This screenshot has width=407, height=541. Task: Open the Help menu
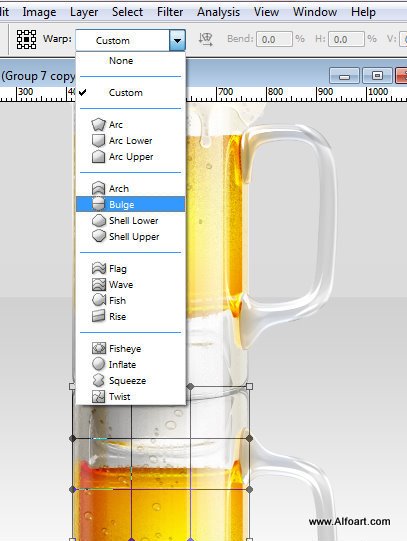(x=363, y=12)
